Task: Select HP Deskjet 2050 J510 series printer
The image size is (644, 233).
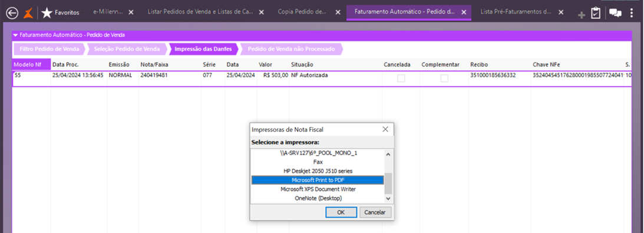Action: pos(318,170)
